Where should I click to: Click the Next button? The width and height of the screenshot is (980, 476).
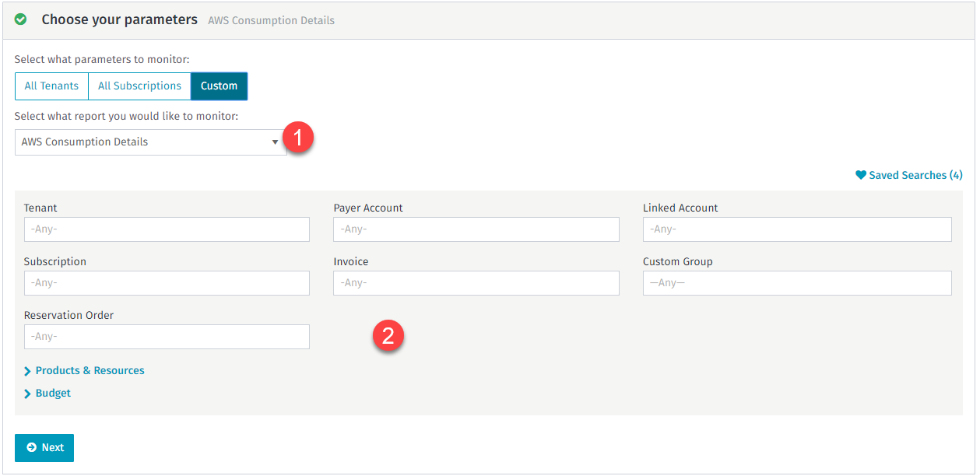(44, 447)
